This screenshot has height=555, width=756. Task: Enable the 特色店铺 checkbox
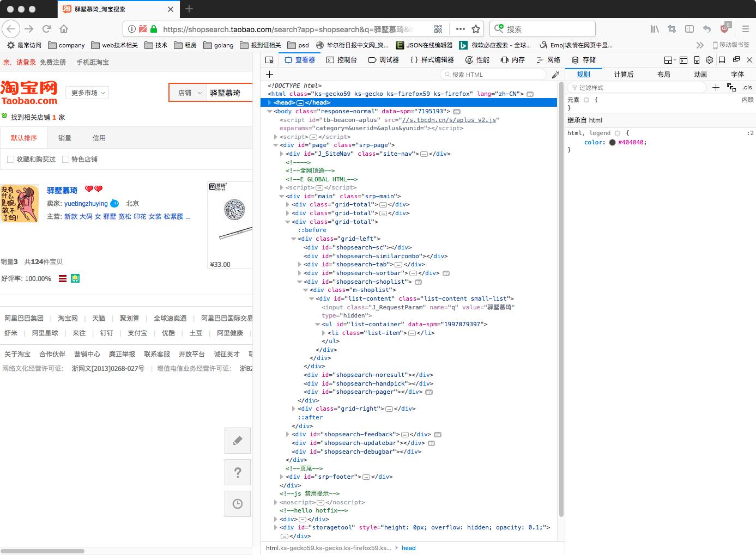tap(65, 159)
